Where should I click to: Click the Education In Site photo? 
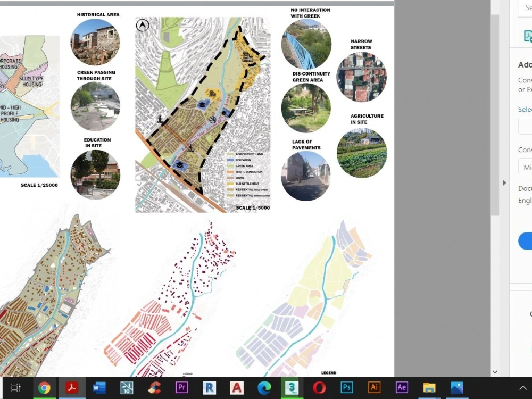pos(95,174)
